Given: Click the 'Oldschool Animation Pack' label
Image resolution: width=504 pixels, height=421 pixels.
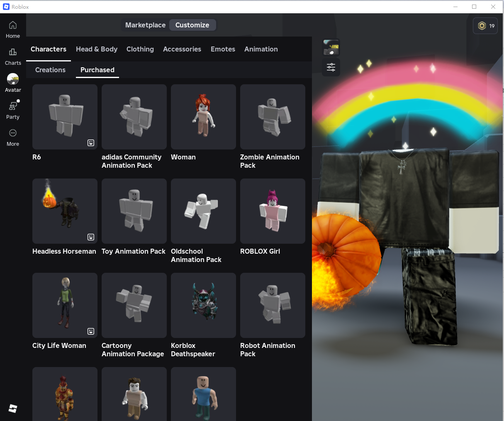Looking at the screenshot, I should click(x=196, y=255).
